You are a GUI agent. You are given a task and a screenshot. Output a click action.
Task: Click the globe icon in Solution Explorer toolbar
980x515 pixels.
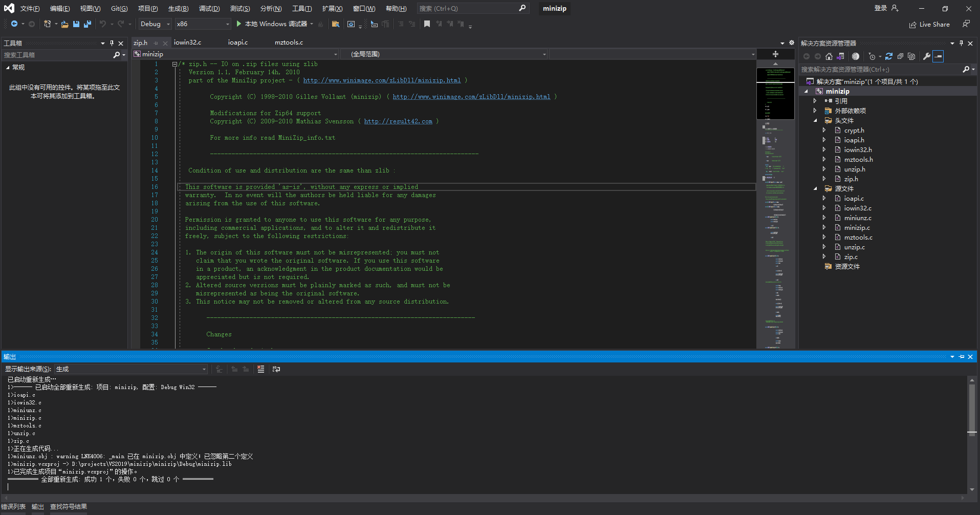coord(856,56)
